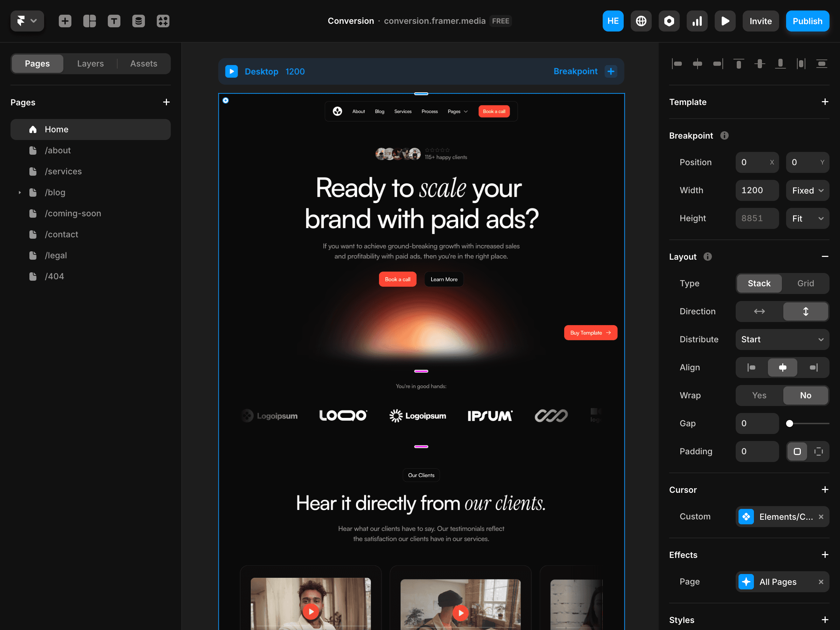Switch layout type to Grid
This screenshot has height=630, width=840.
click(x=805, y=283)
